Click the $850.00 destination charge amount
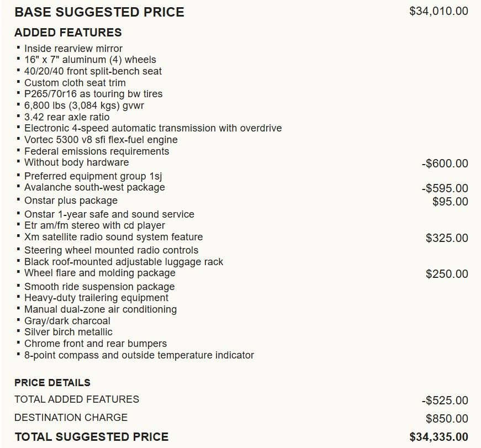The image size is (481, 448). [447, 419]
